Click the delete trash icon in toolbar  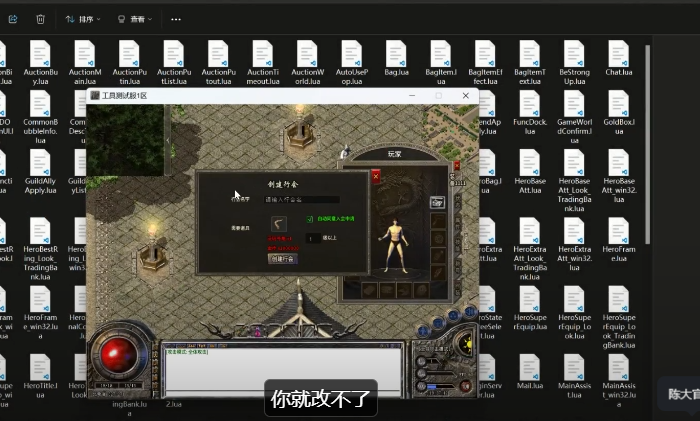(40, 18)
